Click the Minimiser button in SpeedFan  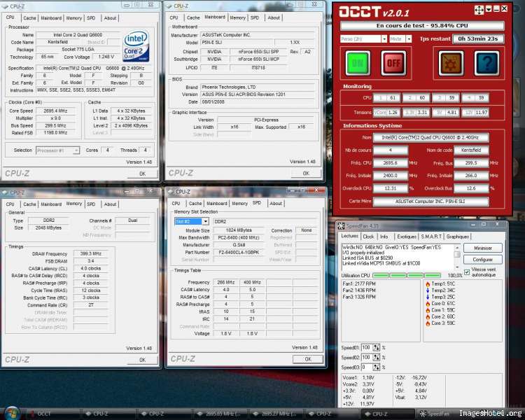point(483,248)
